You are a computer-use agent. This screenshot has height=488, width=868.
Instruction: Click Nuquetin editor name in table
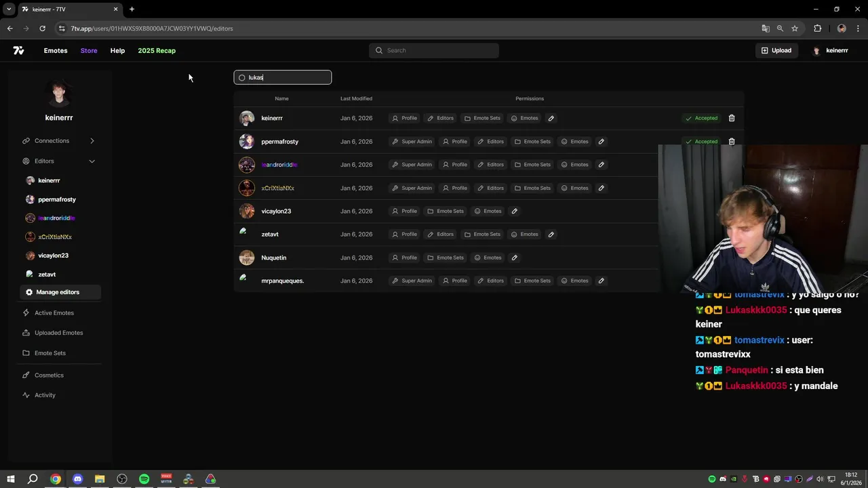[274, 258]
